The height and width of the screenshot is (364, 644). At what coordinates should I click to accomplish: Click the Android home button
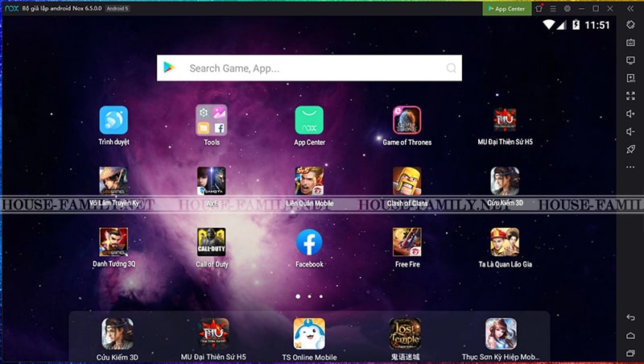click(x=630, y=335)
